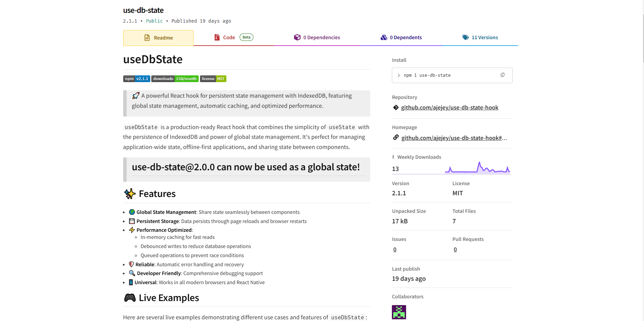Click the global state announcement heading
Viewport: 644px width, 321px height.
pos(246,167)
